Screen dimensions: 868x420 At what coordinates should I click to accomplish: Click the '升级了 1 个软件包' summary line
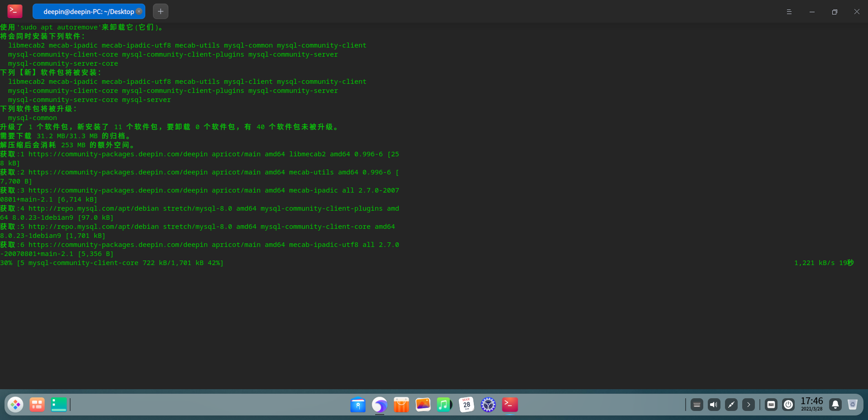(x=170, y=127)
